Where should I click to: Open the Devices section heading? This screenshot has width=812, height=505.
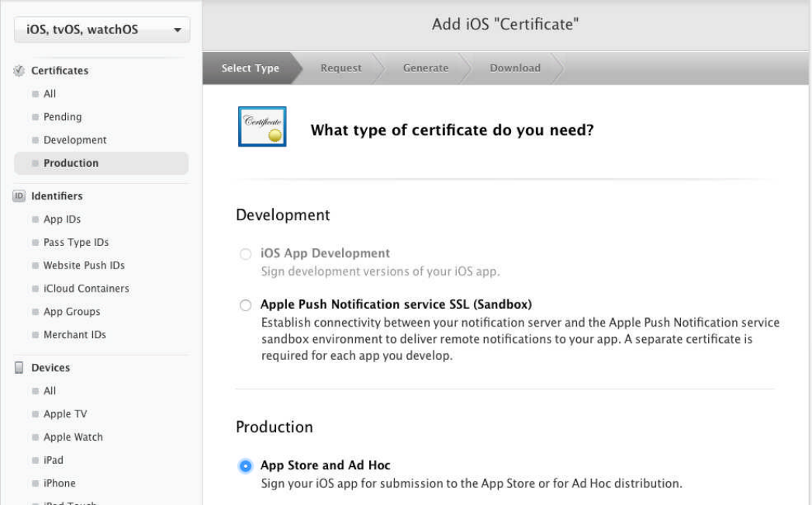pos(50,367)
